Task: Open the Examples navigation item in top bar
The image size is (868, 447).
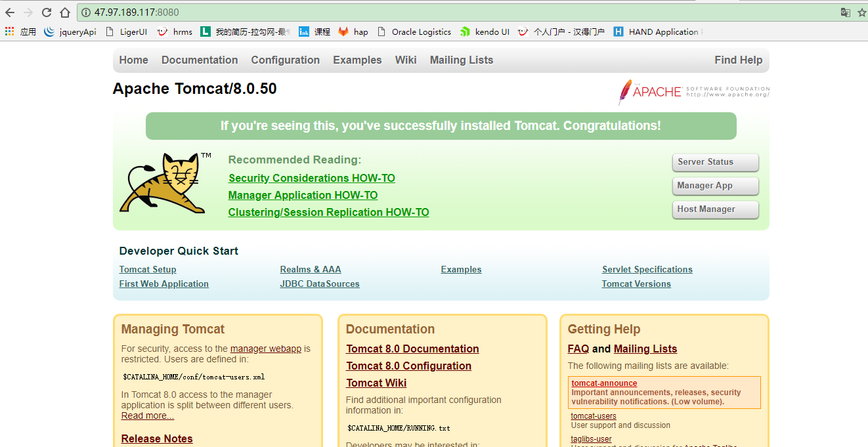Action: pyautogui.click(x=357, y=60)
